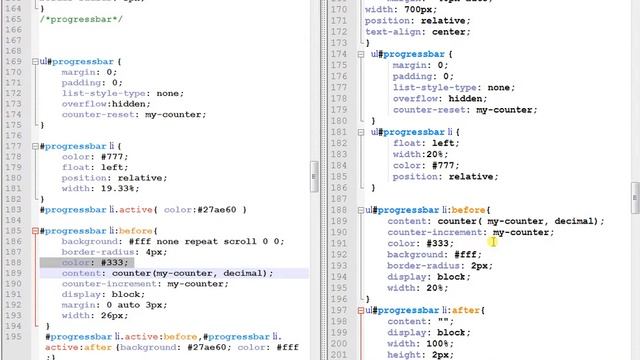Click 'width:20%;' on right line 183

[x=420, y=154]
